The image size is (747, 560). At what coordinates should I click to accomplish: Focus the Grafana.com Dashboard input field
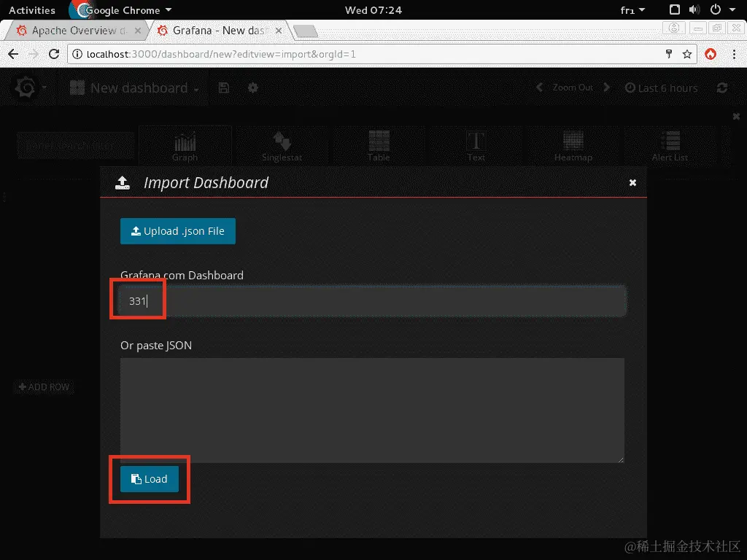point(373,301)
